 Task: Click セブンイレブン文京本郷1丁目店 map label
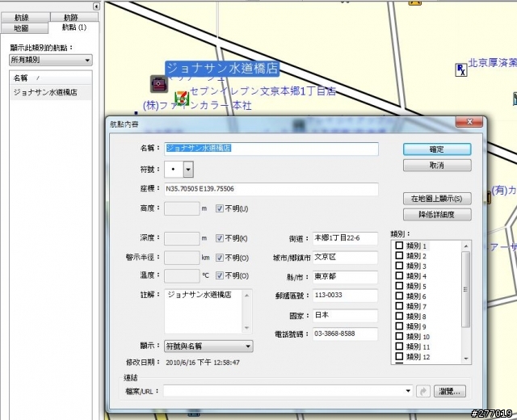pos(263,91)
